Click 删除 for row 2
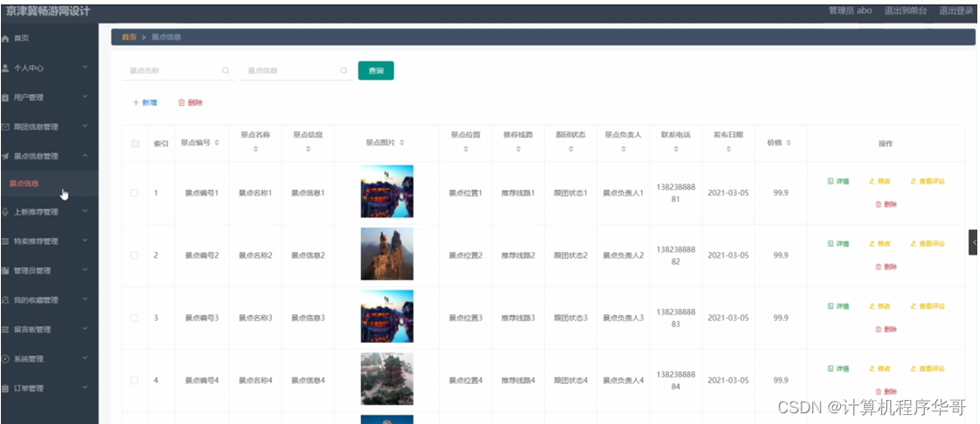The image size is (980, 424). pos(885,266)
